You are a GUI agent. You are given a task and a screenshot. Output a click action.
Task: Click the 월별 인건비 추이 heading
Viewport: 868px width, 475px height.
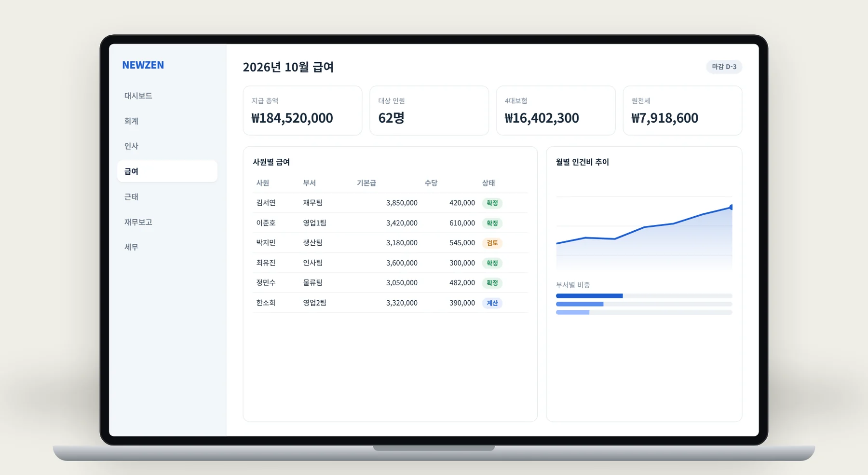(x=583, y=162)
